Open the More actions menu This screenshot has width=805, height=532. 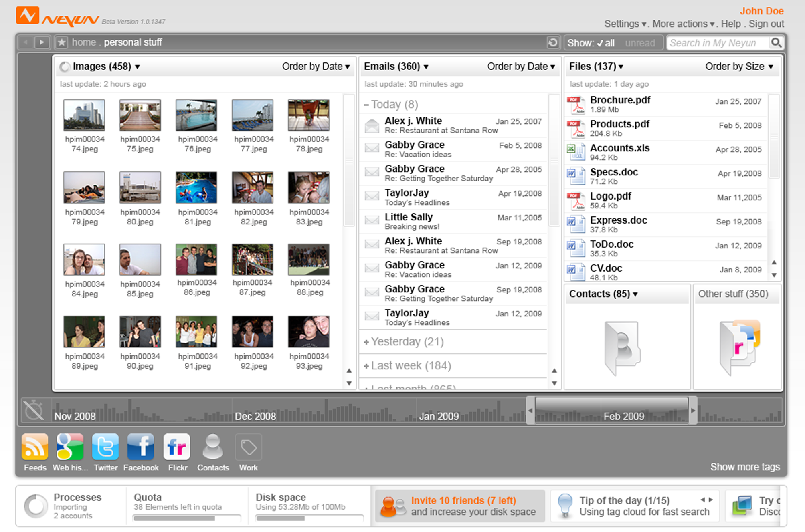(684, 24)
